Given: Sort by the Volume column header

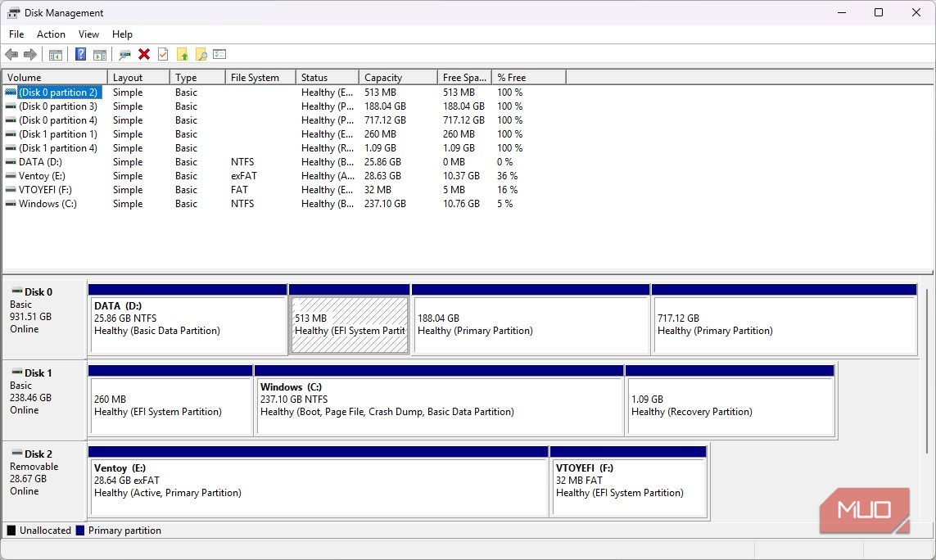Looking at the screenshot, I should (x=55, y=78).
